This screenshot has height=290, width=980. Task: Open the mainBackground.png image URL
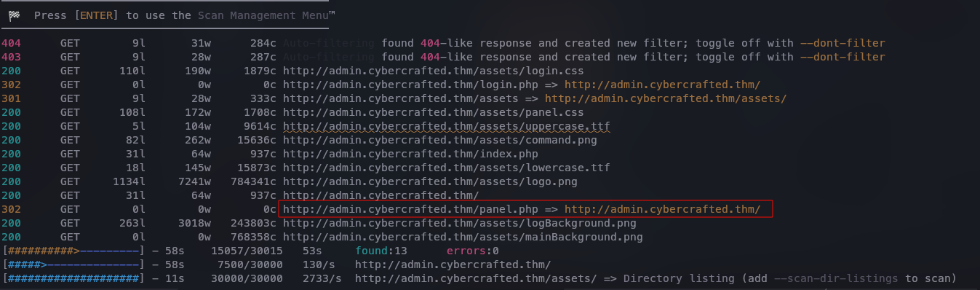(463, 237)
